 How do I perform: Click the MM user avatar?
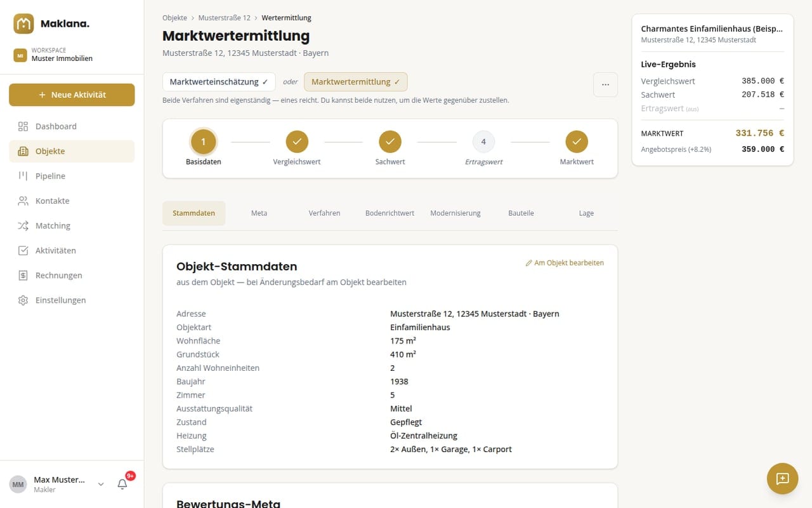click(18, 485)
